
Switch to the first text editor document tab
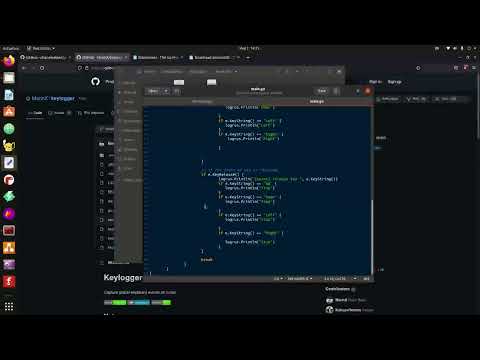(x=202, y=101)
